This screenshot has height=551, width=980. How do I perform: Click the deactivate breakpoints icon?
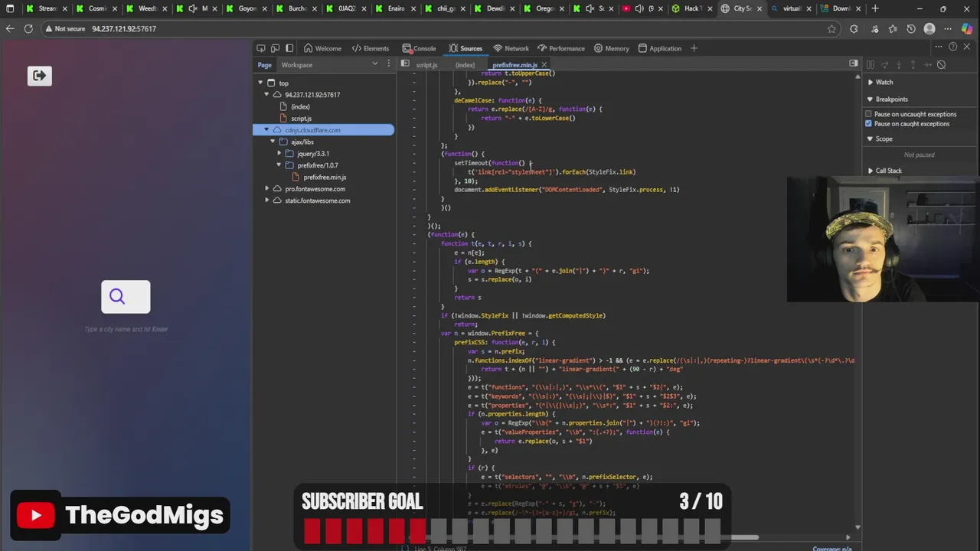(x=942, y=64)
